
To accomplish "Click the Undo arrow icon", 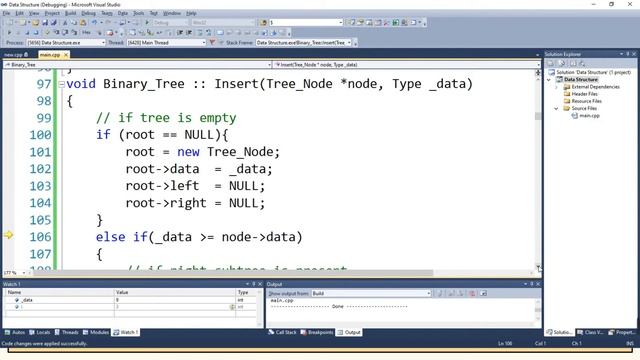I will tap(94, 22).
